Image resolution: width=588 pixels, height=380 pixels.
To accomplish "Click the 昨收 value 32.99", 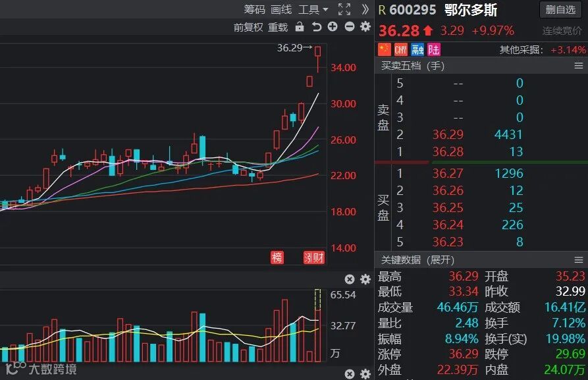I will tap(570, 292).
